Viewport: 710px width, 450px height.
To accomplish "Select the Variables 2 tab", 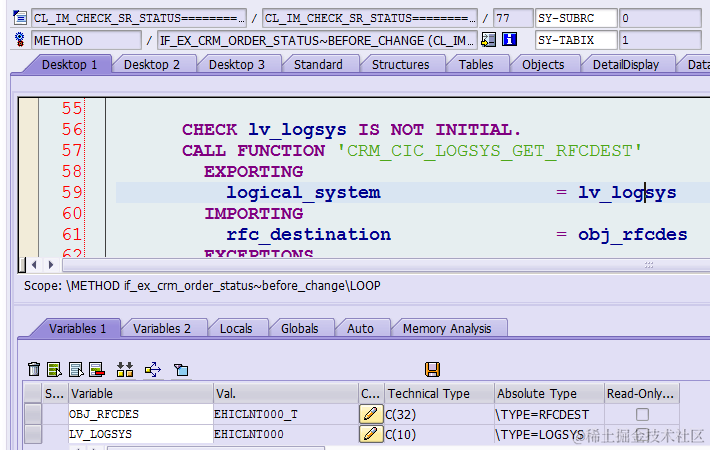I will [162, 328].
